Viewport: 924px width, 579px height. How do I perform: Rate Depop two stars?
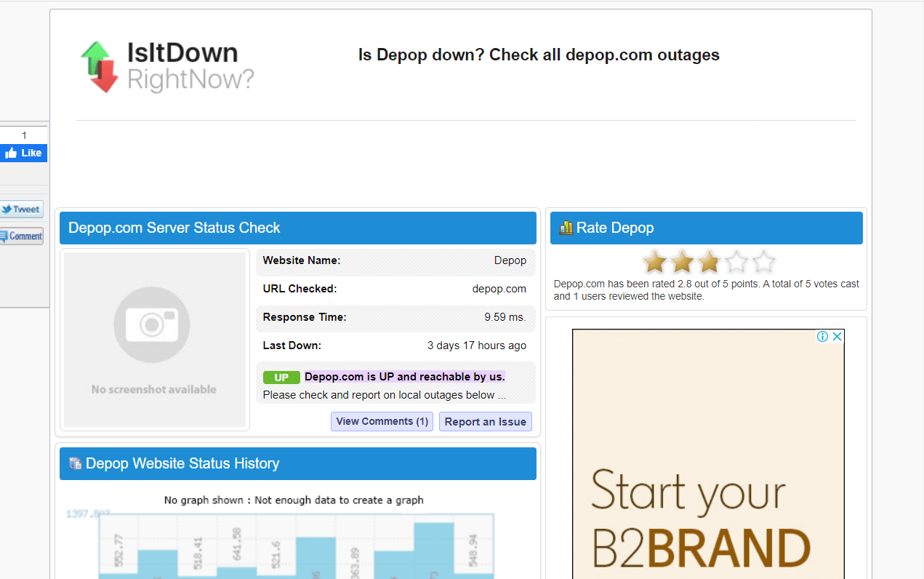(682, 262)
